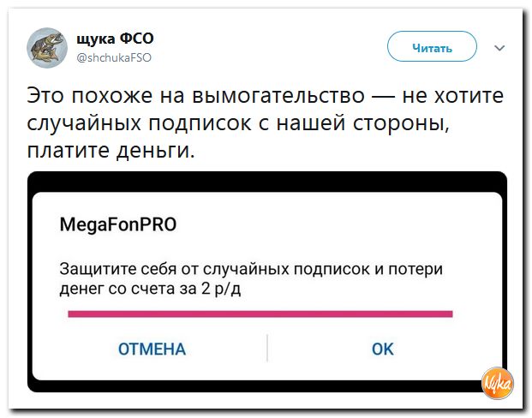Click the tweet line ending платите деньги

pyautogui.click(x=111, y=153)
